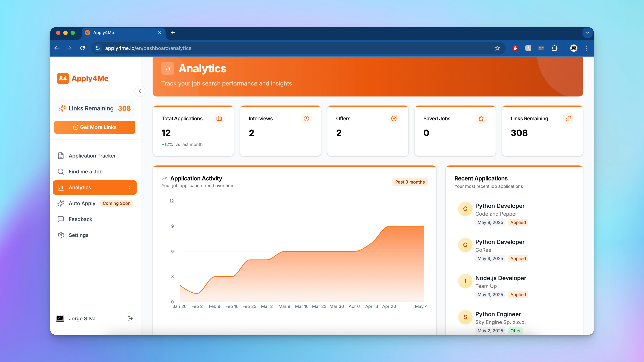Click the briefcase icon on Total Applications card
Screen dimensions: 644x362
[x=219, y=118]
